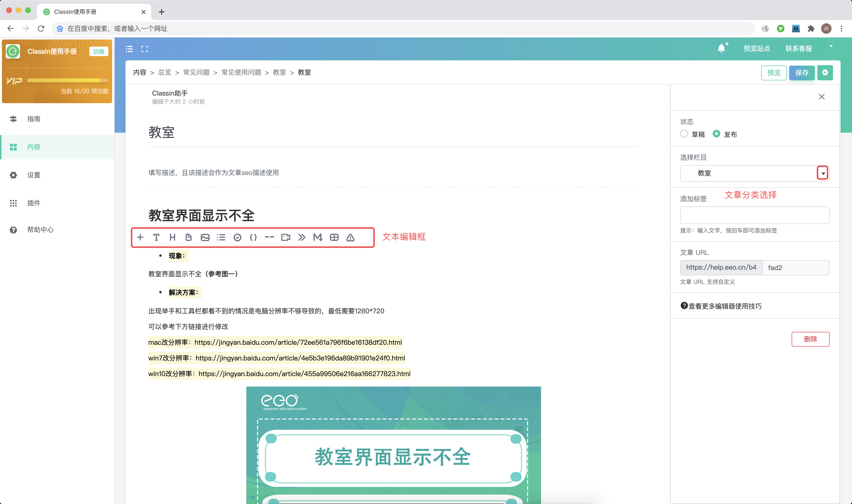Toggle the sidebar list icon in top bar
Image resolution: width=852 pixels, height=504 pixels.
click(x=129, y=49)
